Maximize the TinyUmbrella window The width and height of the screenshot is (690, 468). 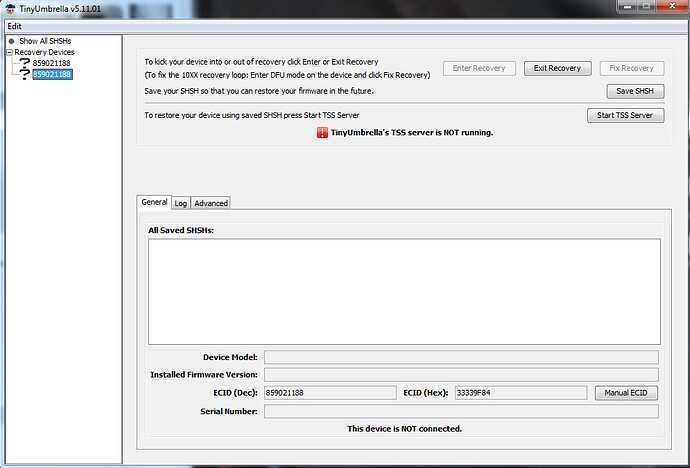pyautogui.click(x=646, y=7)
